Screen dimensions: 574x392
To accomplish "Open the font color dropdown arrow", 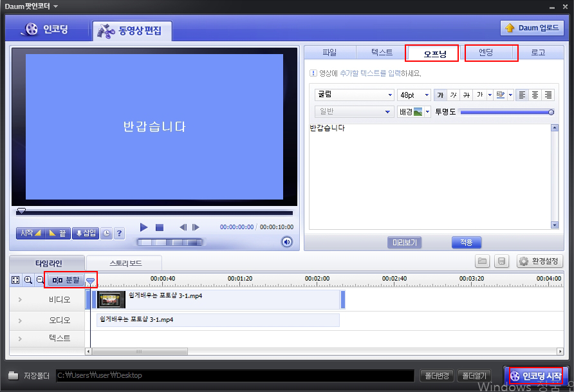I will 490,95.
